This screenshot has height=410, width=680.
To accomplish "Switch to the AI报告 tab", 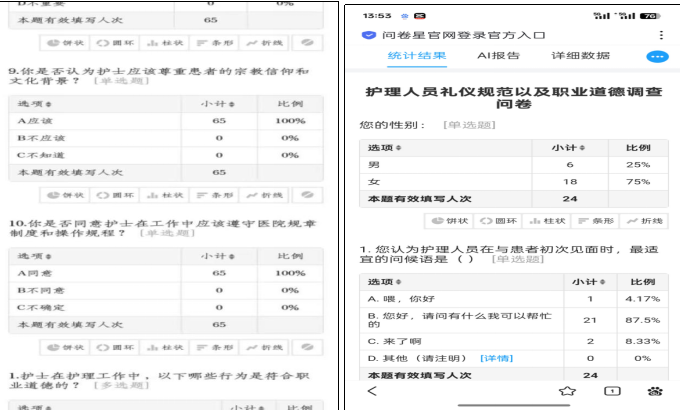I will tap(498, 56).
